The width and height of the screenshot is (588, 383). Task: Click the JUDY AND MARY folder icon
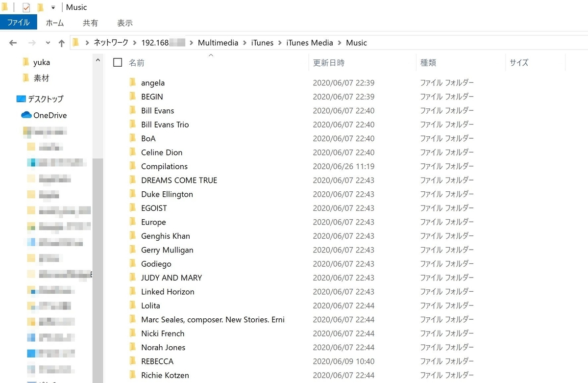(132, 278)
